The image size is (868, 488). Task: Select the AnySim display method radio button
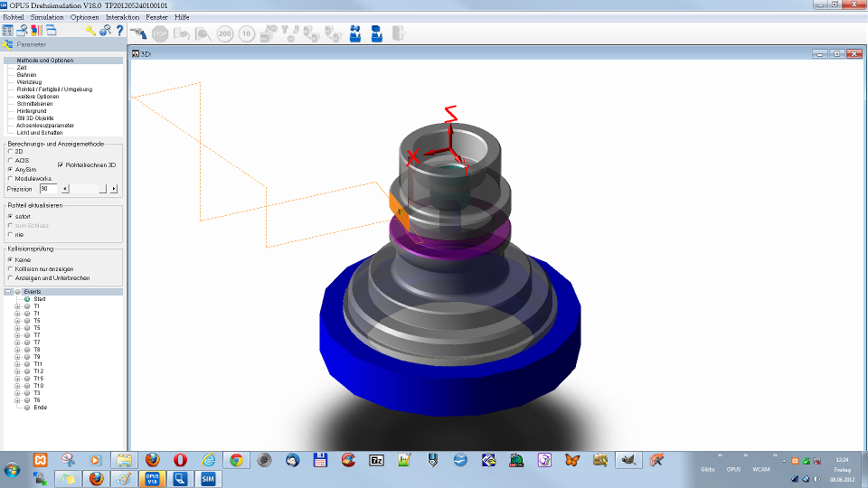11,169
